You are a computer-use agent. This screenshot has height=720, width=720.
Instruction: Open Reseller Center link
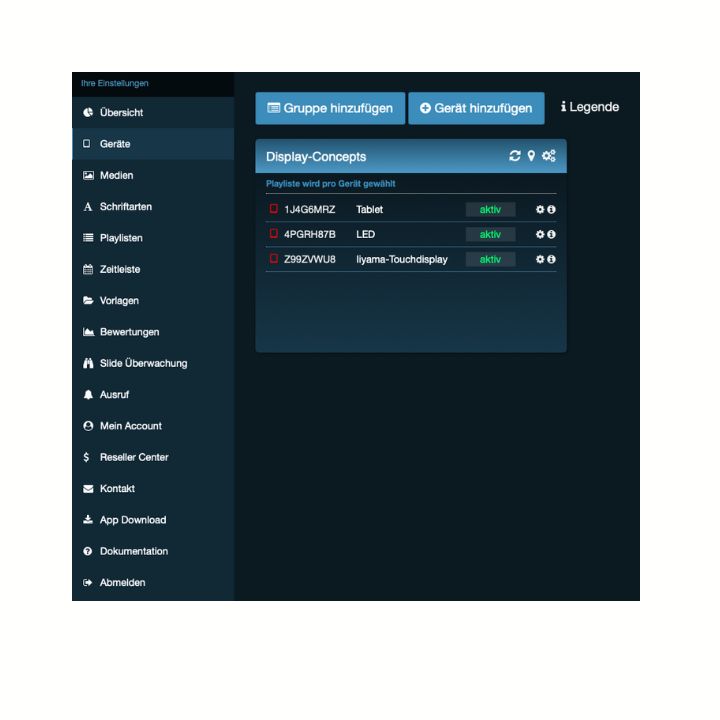pyautogui.click(x=153, y=457)
